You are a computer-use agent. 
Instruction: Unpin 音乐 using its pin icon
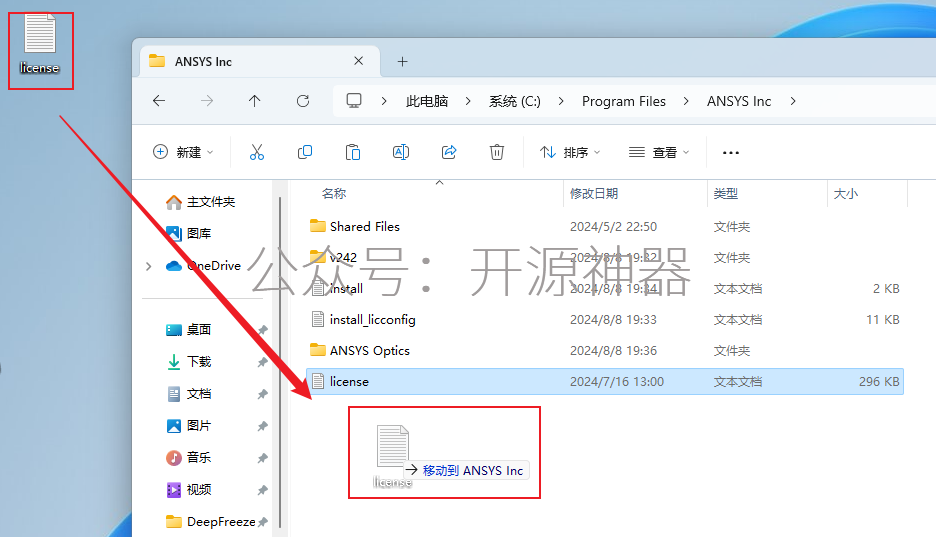point(263,458)
